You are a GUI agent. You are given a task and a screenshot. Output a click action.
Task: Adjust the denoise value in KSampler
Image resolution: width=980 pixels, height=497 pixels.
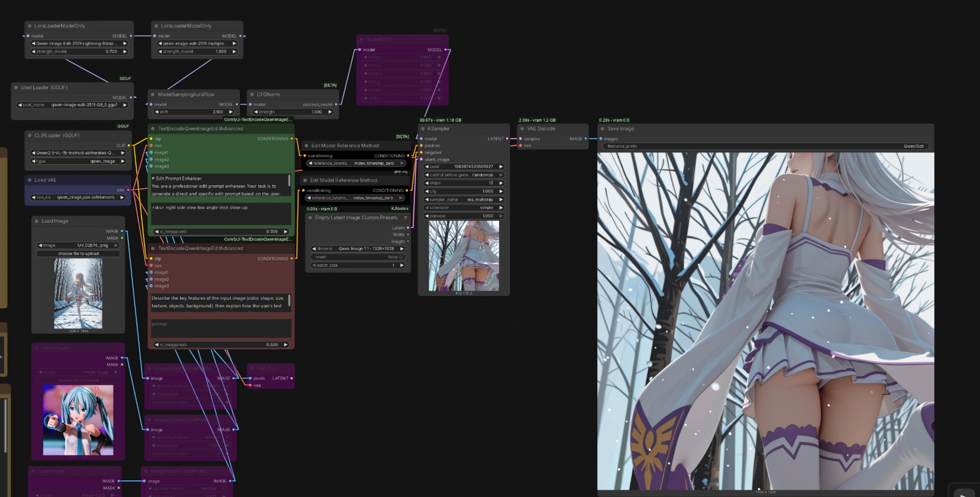coord(464,216)
